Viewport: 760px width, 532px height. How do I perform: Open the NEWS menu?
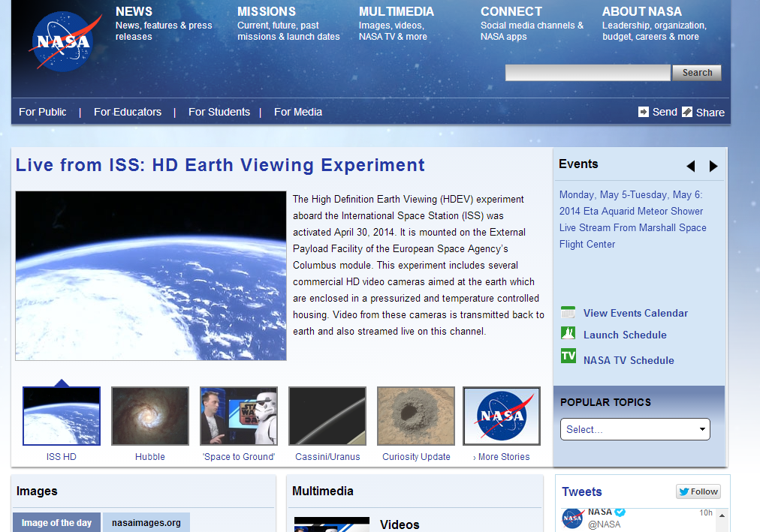(134, 11)
